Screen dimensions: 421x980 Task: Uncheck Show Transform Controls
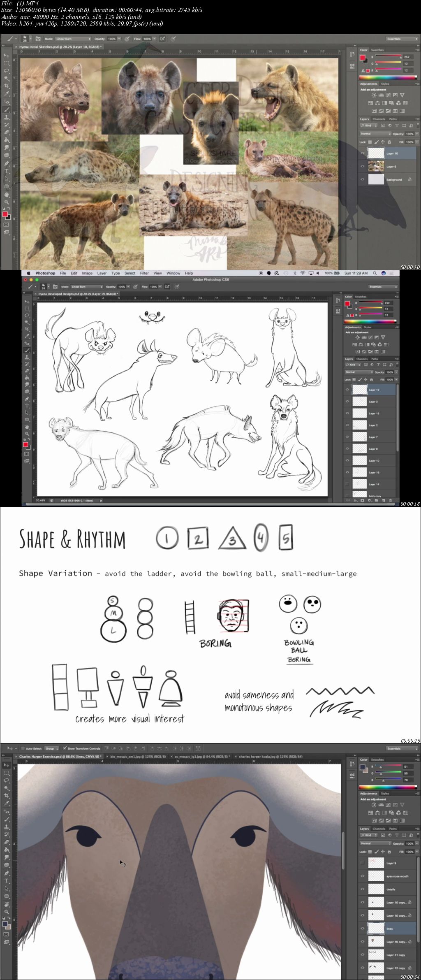65,748
